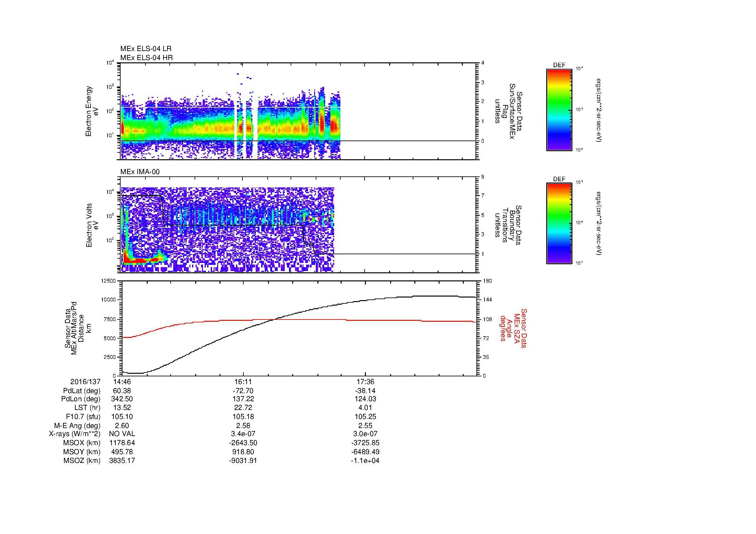
Task: Click the PdLon value '124.03'
Action: click(366, 399)
